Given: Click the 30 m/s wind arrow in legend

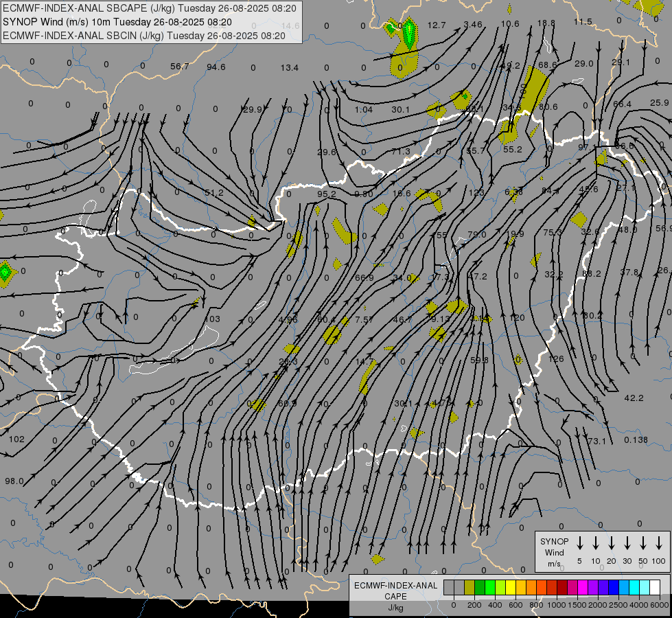Looking at the screenshot, I should 627,543.
